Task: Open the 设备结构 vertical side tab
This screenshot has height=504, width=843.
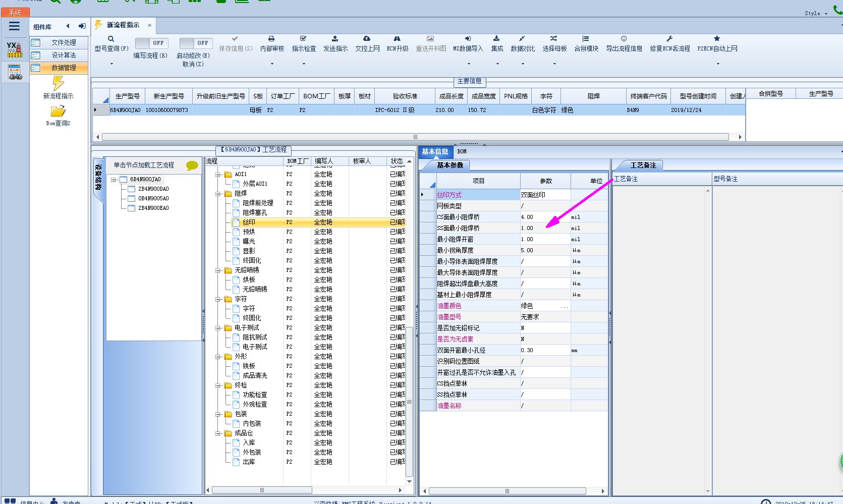Action: point(98,177)
